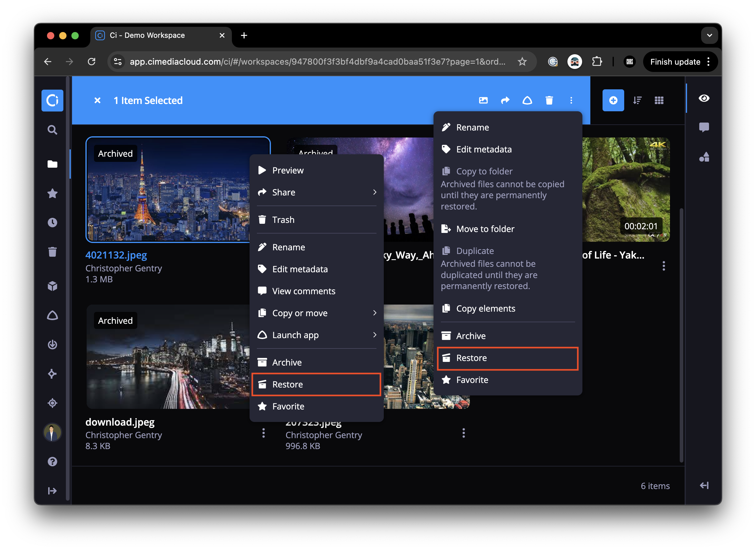Viewport: 756px width, 550px height.
Task: Open Favorites star in the sidebar
Action: tap(52, 193)
